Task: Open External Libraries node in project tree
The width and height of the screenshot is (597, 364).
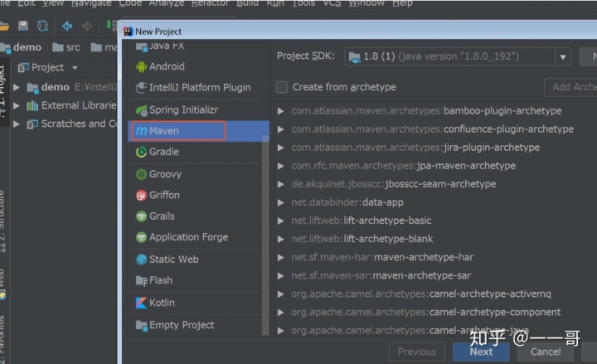Action: [x=71, y=105]
